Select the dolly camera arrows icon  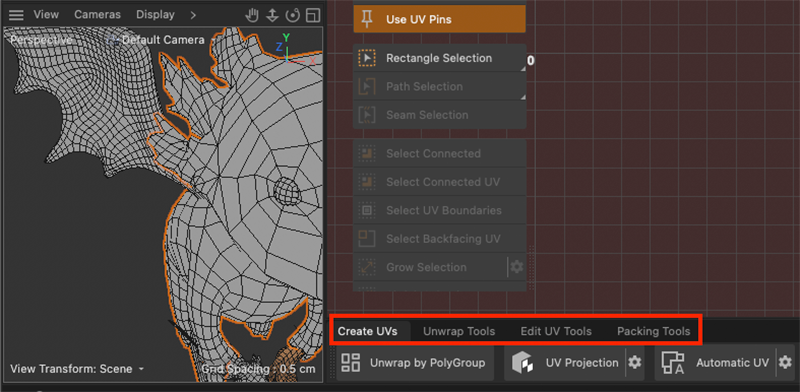coord(272,15)
